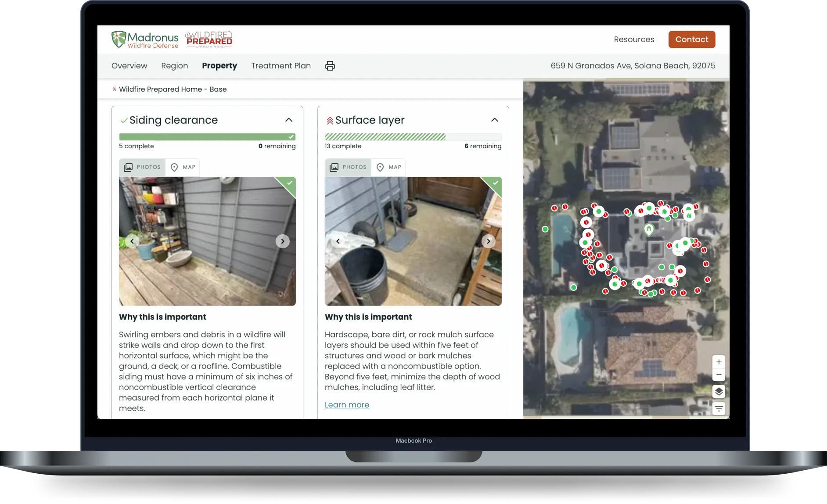Follow the Learn more link
This screenshot has width=827, height=504.
click(347, 405)
